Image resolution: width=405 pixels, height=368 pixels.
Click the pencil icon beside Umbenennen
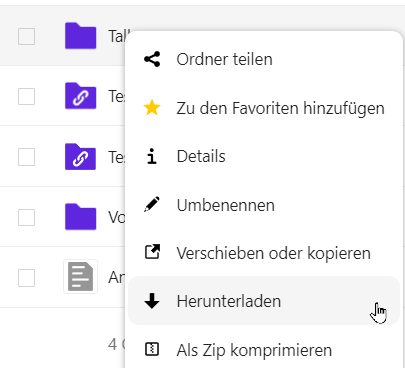pos(152,205)
